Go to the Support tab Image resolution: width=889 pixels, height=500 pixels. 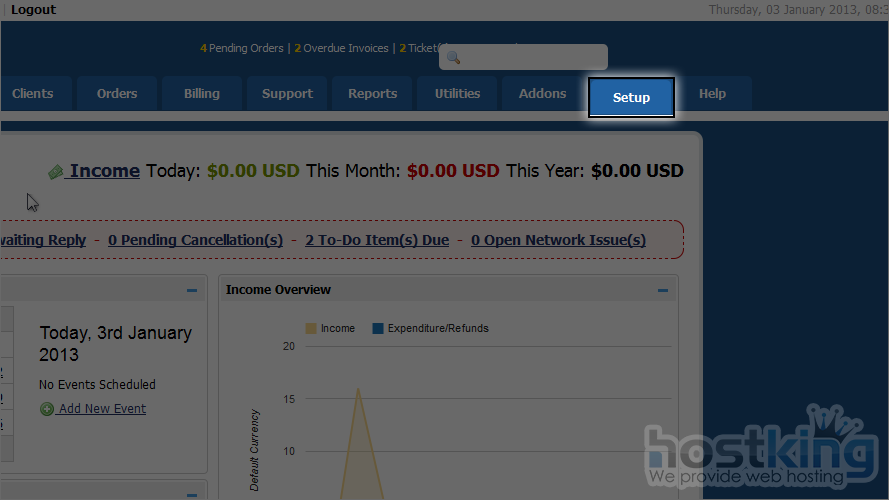(287, 94)
